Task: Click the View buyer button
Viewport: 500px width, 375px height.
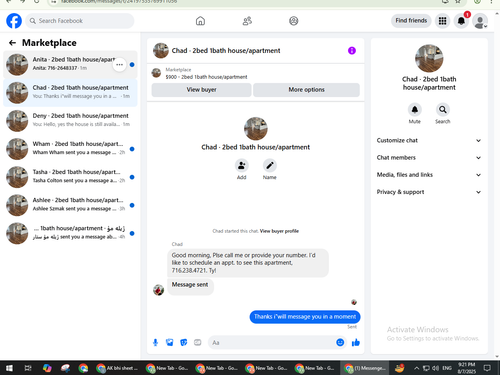Action: click(201, 90)
